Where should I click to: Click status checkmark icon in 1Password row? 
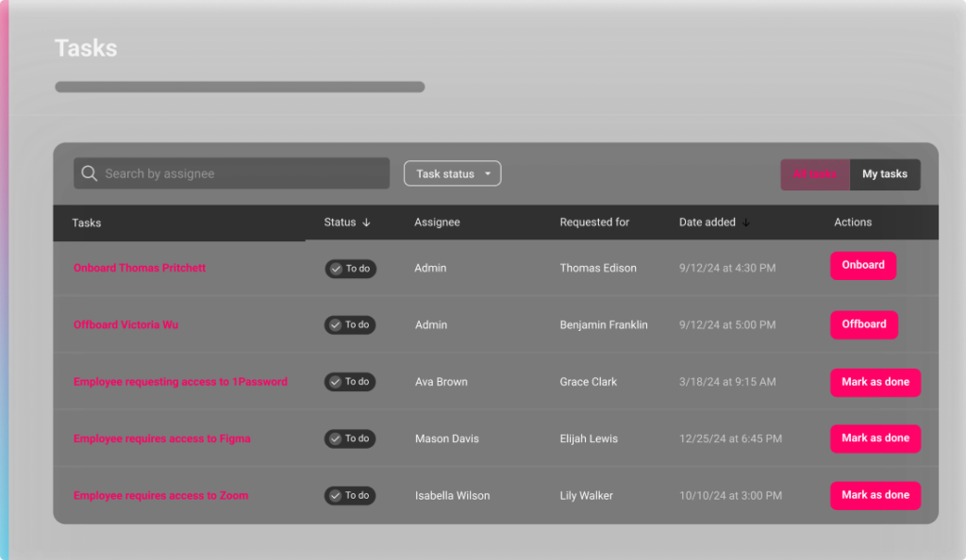point(335,382)
